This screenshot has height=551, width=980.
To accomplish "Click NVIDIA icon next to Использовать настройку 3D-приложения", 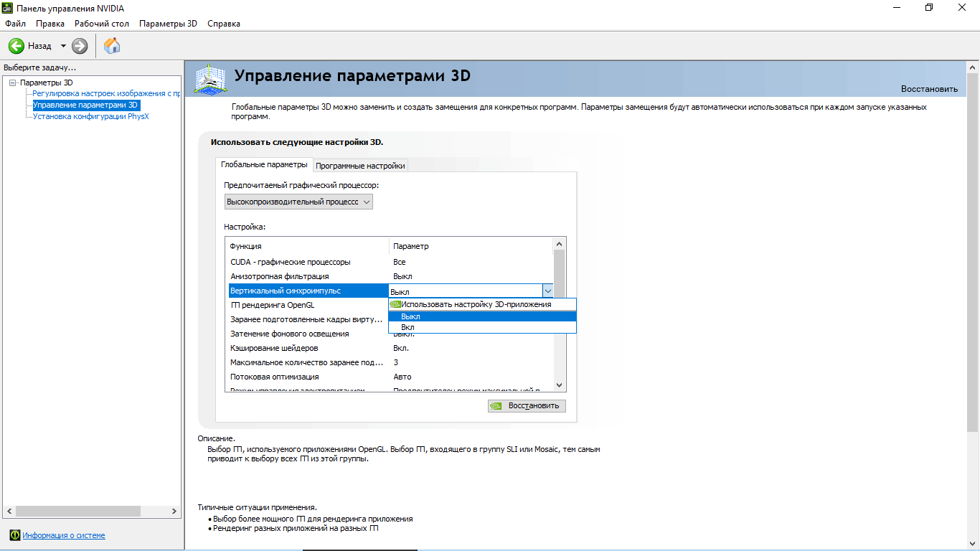I will tap(395, 304).
